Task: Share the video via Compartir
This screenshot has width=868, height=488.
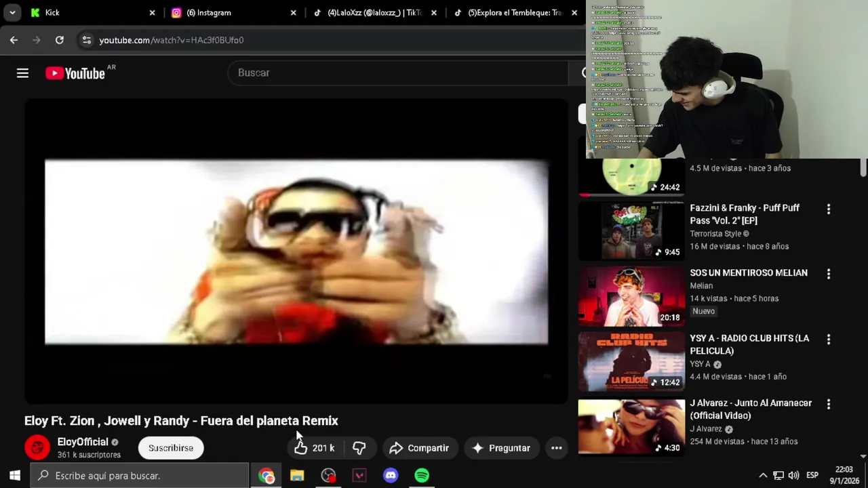Action: [419, 448]
